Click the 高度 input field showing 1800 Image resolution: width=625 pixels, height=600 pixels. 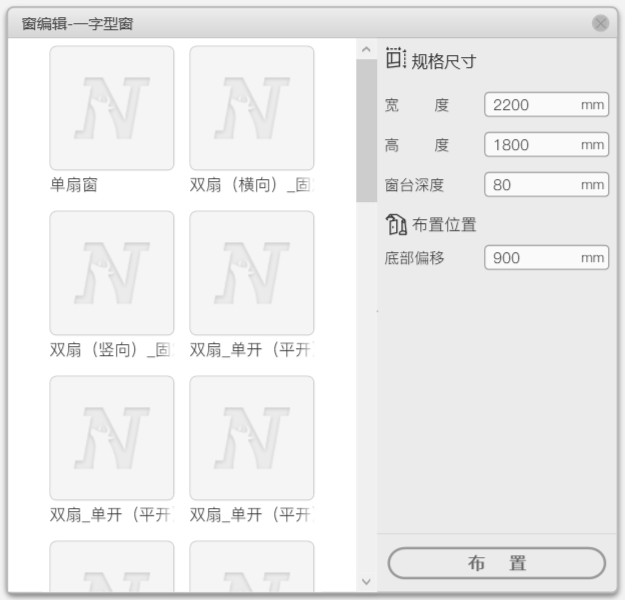pyautogui.click(x=546, y=145)
